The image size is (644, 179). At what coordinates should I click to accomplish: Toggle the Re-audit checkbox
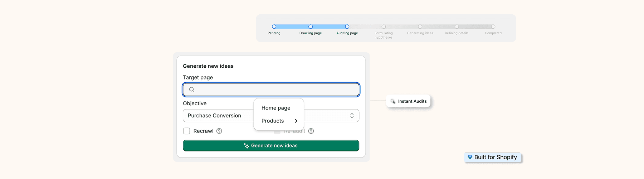pyautogui.click(x=277, y=131)
